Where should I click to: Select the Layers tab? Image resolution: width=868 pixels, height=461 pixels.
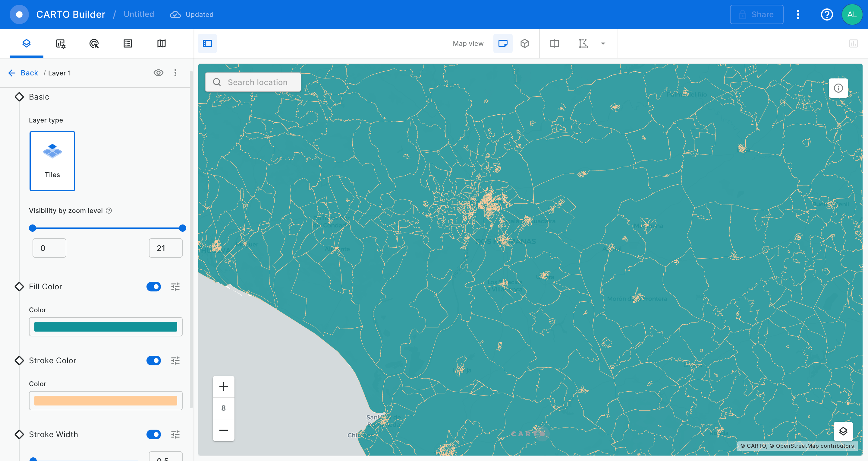(27, 43)
